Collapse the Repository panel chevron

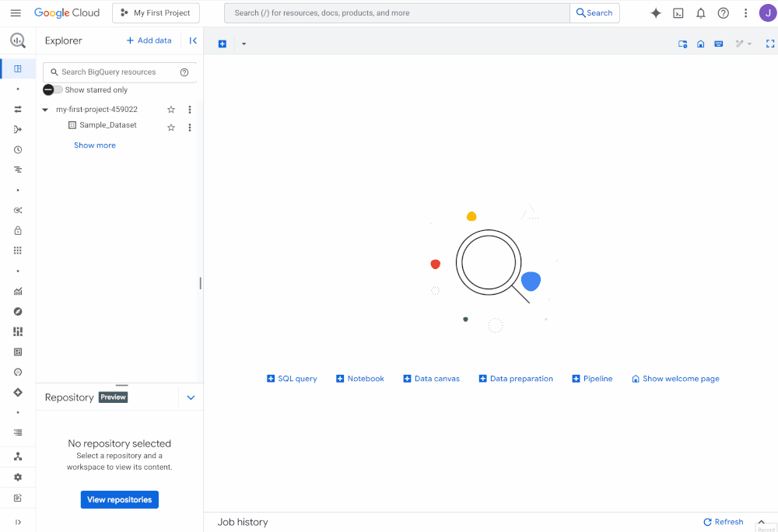191,397
